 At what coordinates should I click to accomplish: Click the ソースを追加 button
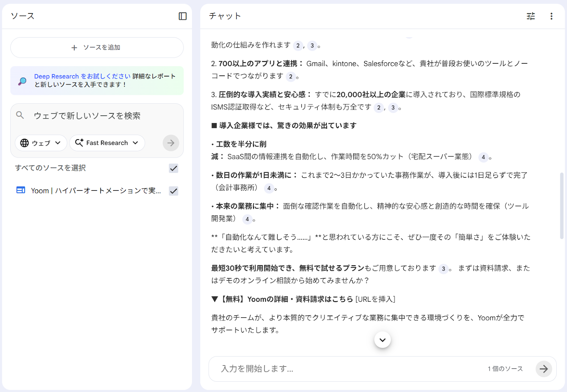click(97, 47)
